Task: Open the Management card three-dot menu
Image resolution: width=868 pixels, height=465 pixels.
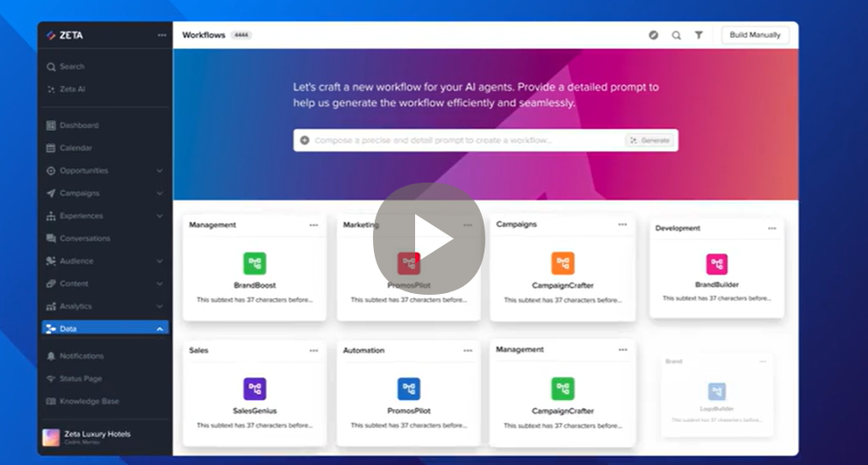Action: coord(313,225)
